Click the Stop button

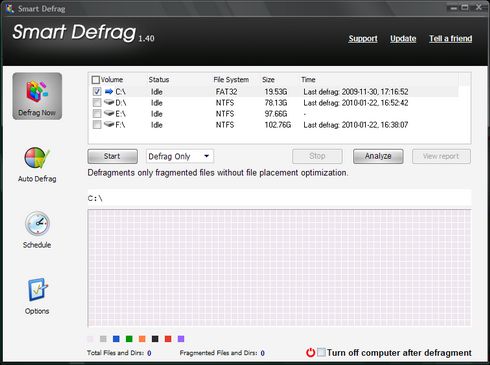(317, 156)
